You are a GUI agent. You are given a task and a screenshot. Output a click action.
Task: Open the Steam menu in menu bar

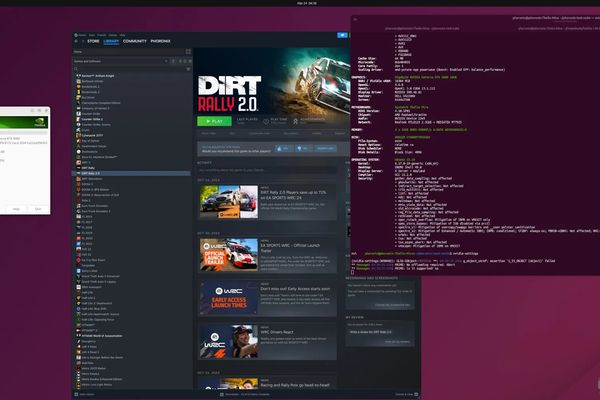[82, 35]
